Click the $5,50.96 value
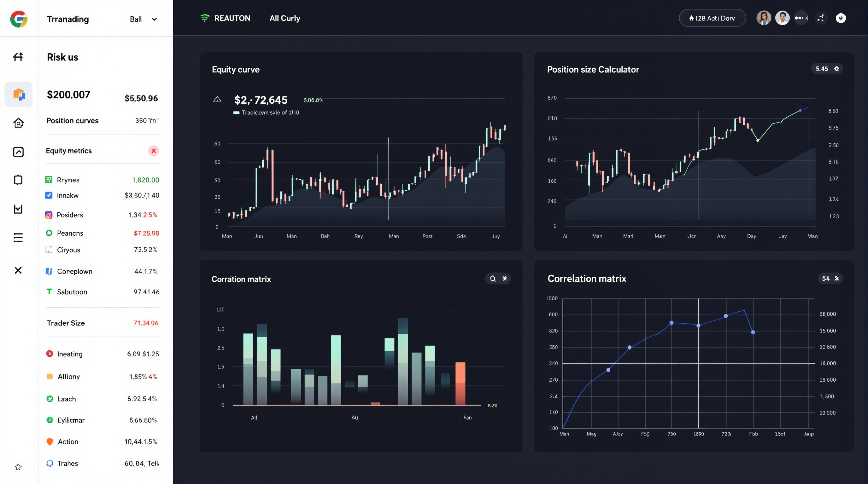This screenshot has height=484, width=868. click(x=141, y=98)
